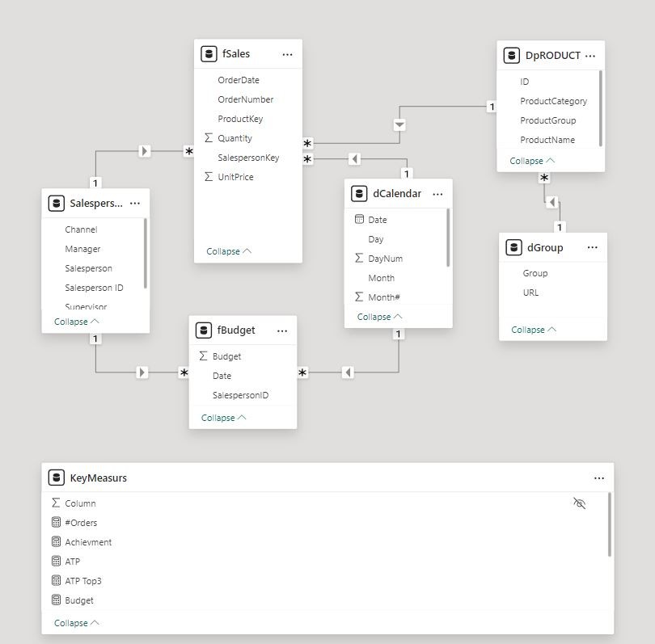The width and height of the screenshot is (655, 644).
Task: Open the fSales table more options menu
Action: point(287,54)
